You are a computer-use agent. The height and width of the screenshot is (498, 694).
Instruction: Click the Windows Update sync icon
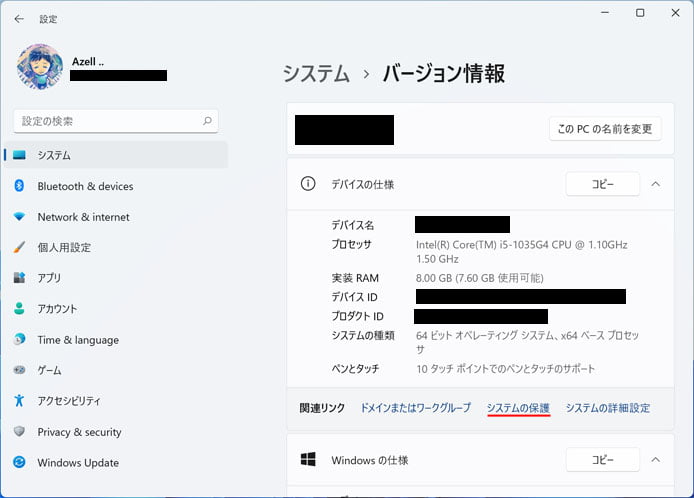click(19, 462)
